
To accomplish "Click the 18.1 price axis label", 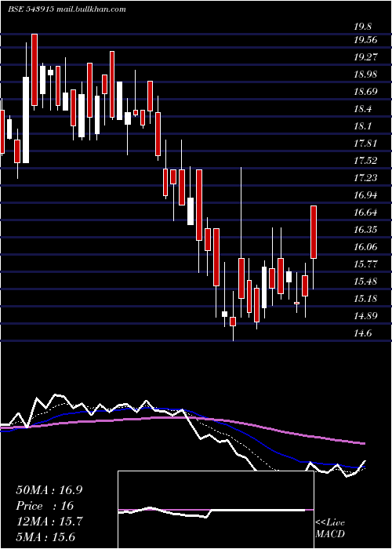I will [x=363, y=126].
